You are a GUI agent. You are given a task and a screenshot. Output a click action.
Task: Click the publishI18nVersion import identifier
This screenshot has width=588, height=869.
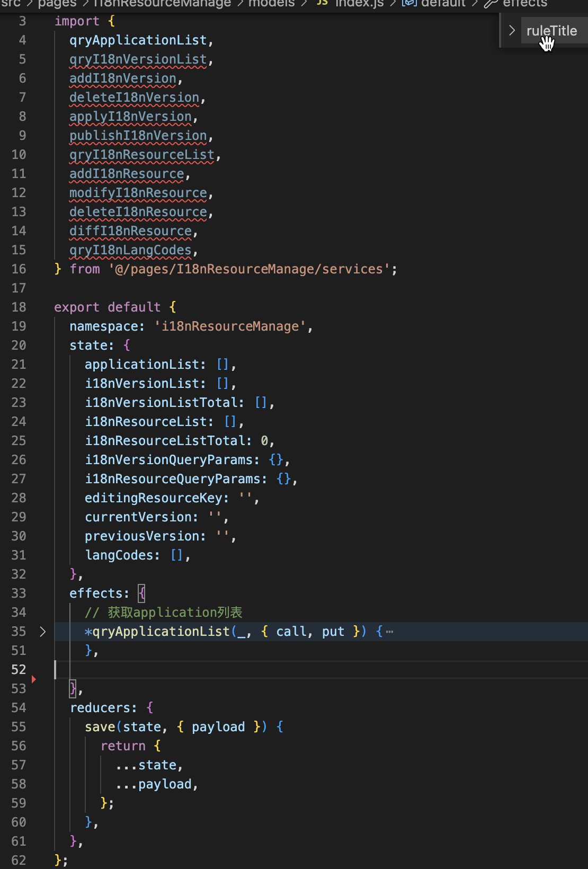[138, 136]
